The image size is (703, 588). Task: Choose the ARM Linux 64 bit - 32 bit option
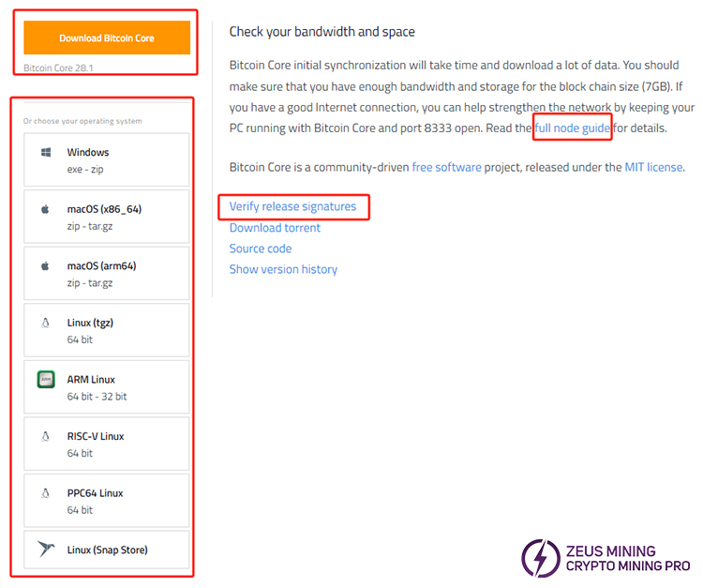pos(106,387)
